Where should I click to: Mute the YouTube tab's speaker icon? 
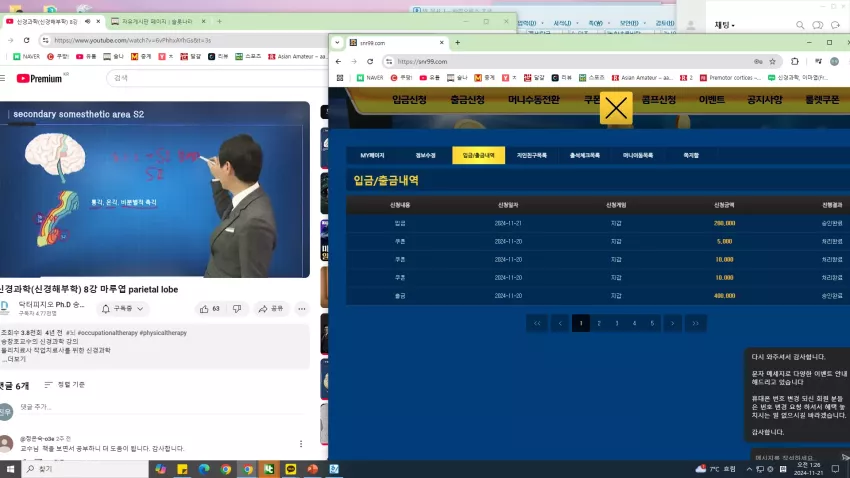(x=87, y=22)
